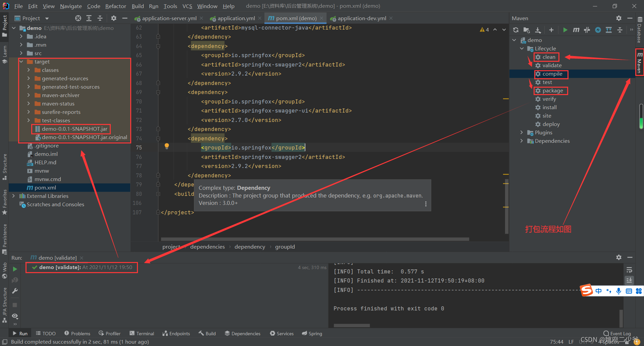This screenshot has height=346, width=644.
Task: Toggle soft-wrap in Run console
Action: coord(629,270)
